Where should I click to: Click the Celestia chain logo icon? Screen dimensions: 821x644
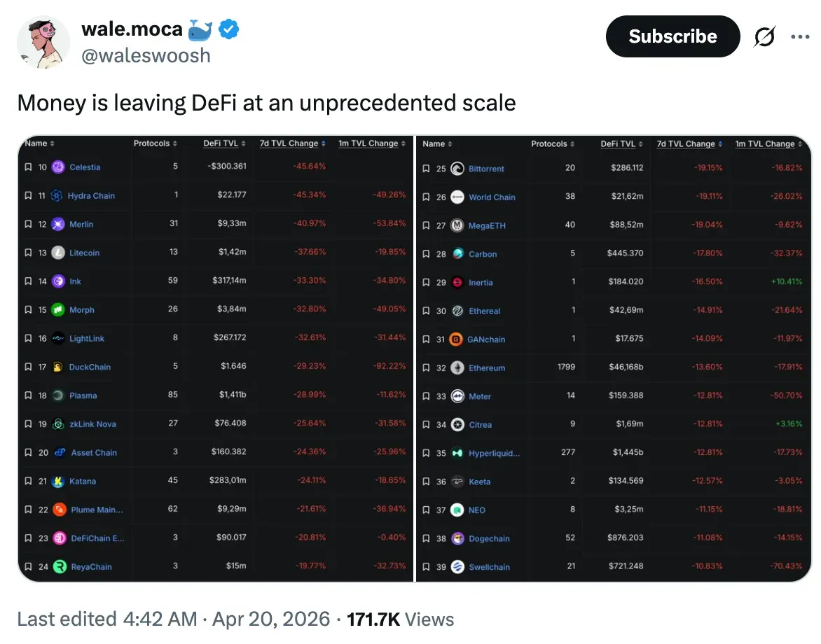tap(57, 167)
